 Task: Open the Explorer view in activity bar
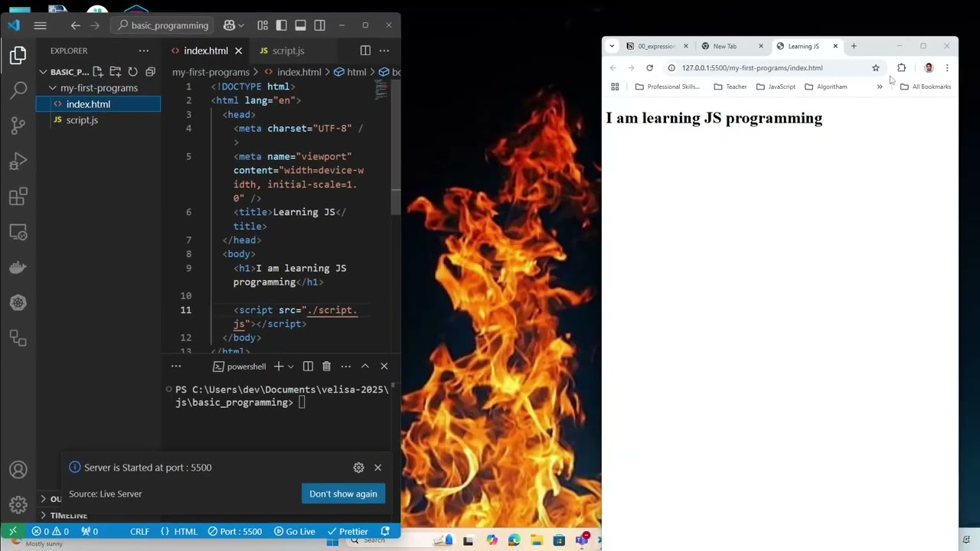(x=18, y=55)
